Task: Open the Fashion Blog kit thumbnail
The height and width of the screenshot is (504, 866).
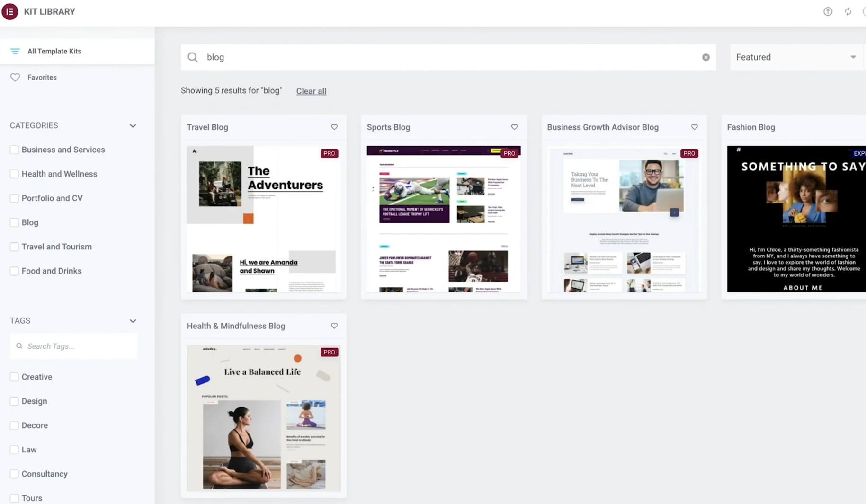Action: click(x=796, y=219)
